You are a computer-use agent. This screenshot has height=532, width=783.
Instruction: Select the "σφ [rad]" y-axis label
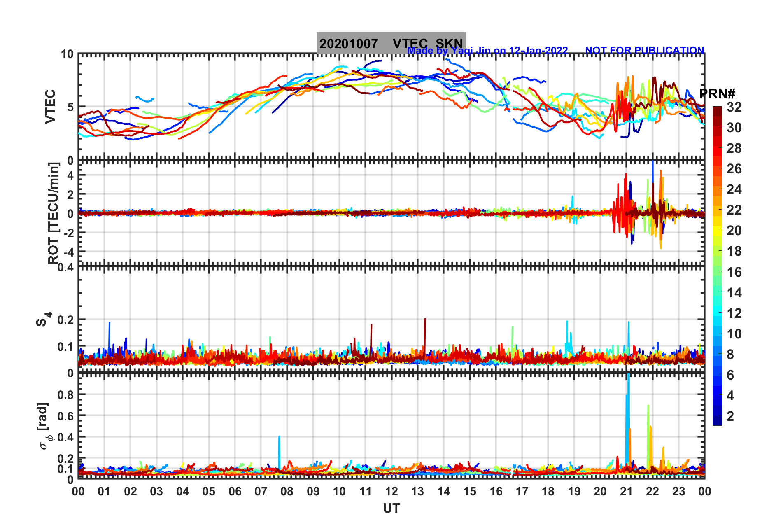(x=44, y=426)
